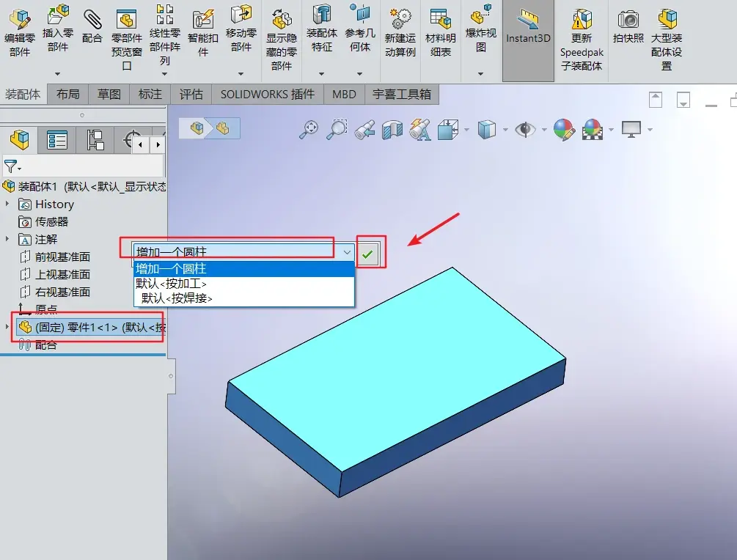Open dropdown arrow under 参考几何体
The image size is (737, 560).
(x=360, y=74)
